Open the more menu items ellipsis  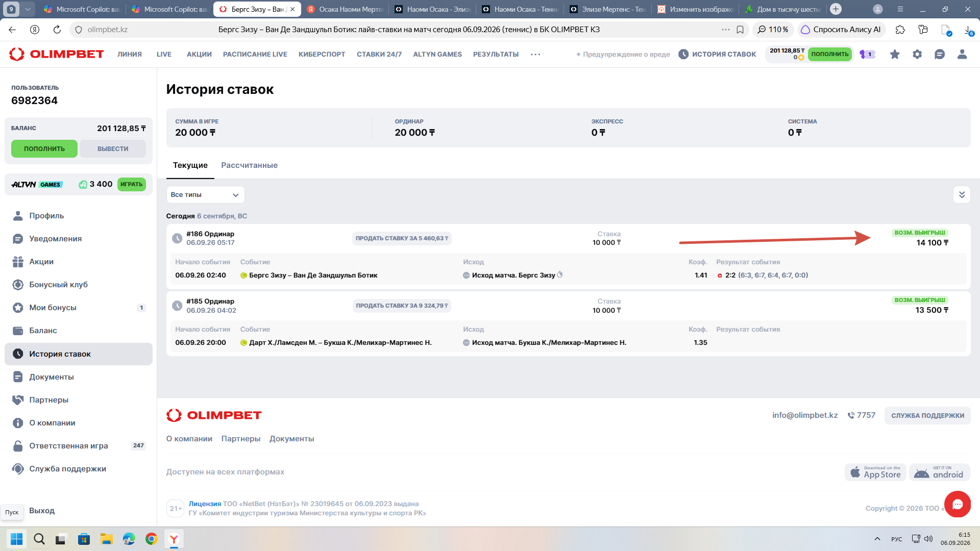[x=535, y=54]
